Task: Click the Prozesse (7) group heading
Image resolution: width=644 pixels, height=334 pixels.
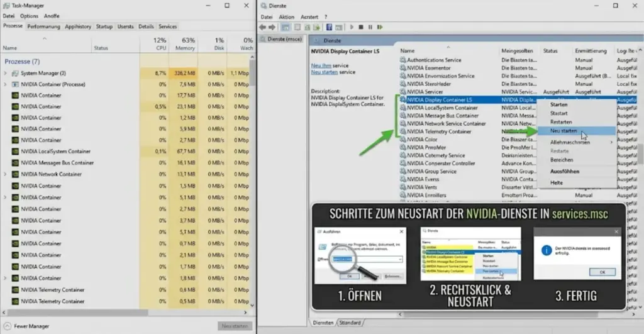Action: point(22,61)
